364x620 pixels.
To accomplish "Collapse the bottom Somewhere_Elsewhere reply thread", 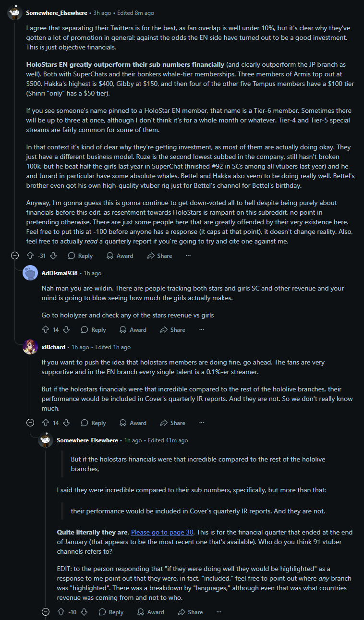I will pos(46,612).
